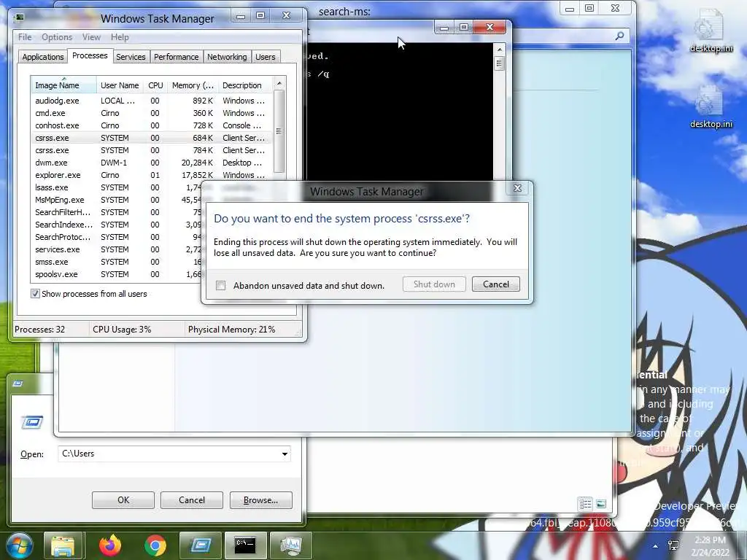
Task: Select the cmd.exe process row
Action: [152, 113]
